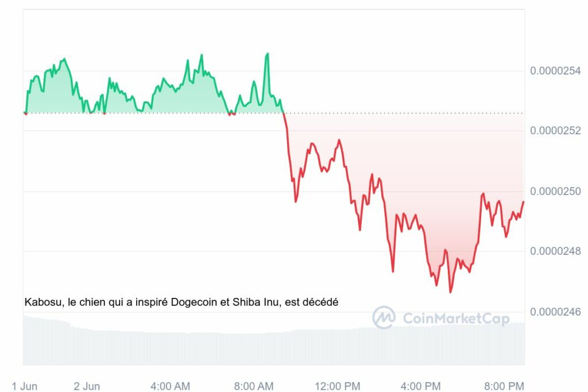The height and width of the screenshot is (392, 588).
Task: Select the 1 Jun date label
Action: 25,386
